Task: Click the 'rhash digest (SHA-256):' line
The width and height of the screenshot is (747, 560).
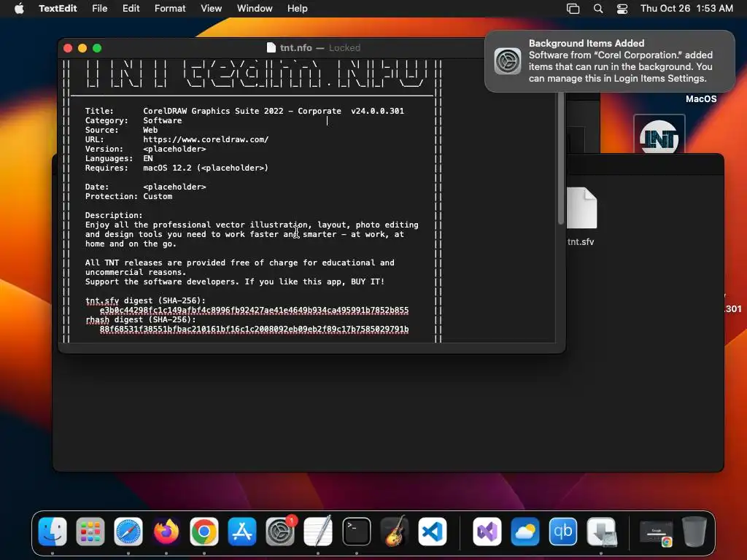Action: click(x=141, y=319)
